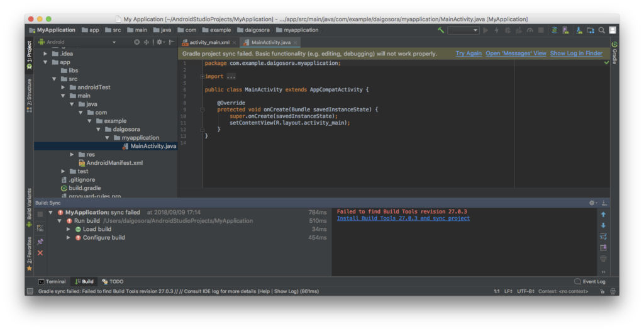
Task: Click the Search Everywhere magnifier icon
Action: click(601, 30)
